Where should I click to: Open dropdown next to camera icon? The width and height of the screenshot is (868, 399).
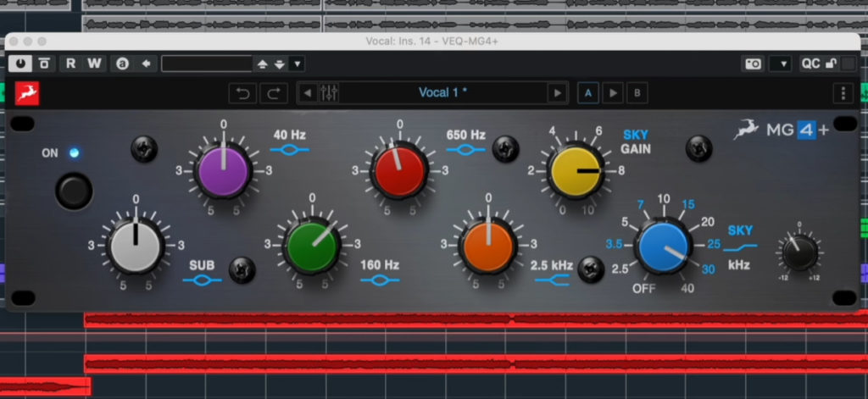point(782,64)
